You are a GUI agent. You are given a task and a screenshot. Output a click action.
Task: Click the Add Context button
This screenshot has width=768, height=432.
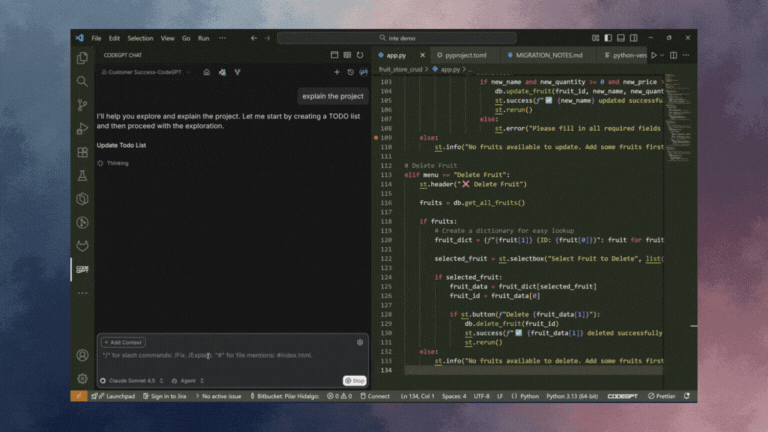[x=123, y=342]
